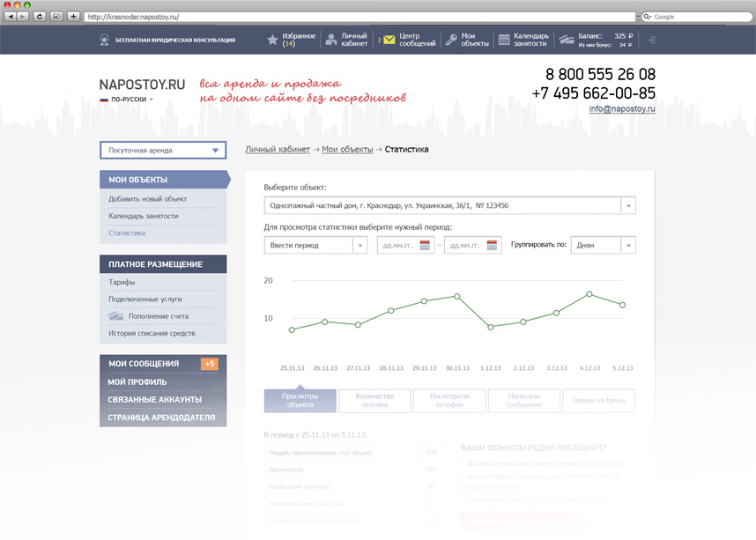This screenshot has height=540, width=756.
Task: Click the wallet icon beside Пополнение счета
Action: [115, 316]
